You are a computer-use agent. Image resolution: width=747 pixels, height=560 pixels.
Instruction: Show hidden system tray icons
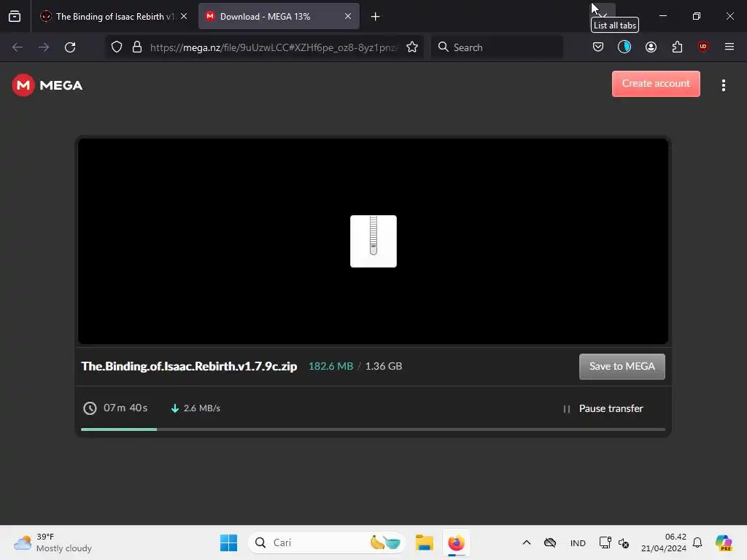coord(527,542)
